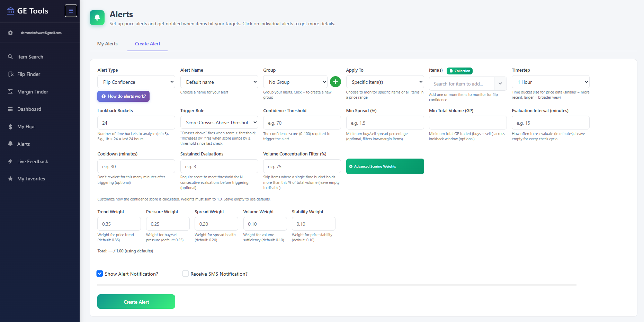Click the Collection badge next to Item(s)
The width and height of the screenshot is (644, 322).
coord(459,71)
